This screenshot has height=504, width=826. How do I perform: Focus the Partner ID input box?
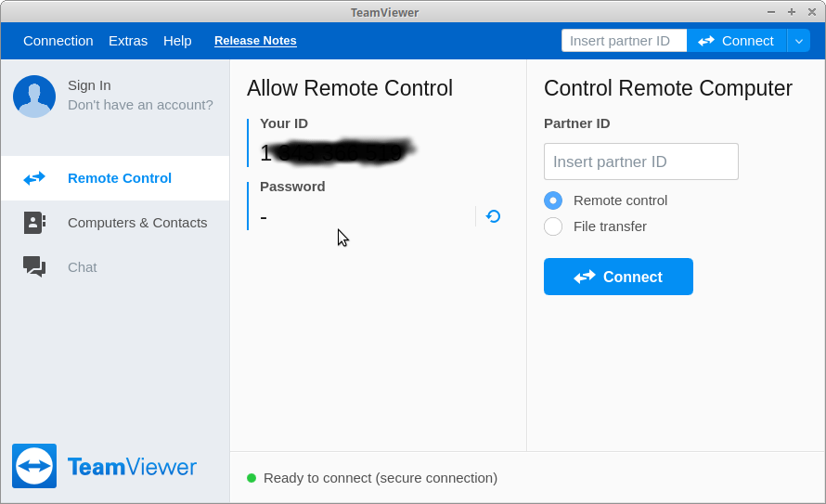point(641,162)
